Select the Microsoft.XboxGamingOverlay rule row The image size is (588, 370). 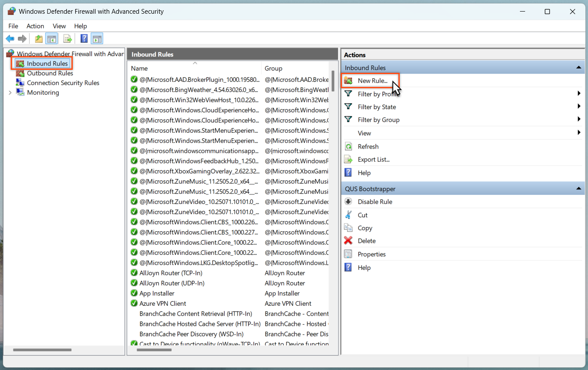pyautogui.click(x=229, y=171)
